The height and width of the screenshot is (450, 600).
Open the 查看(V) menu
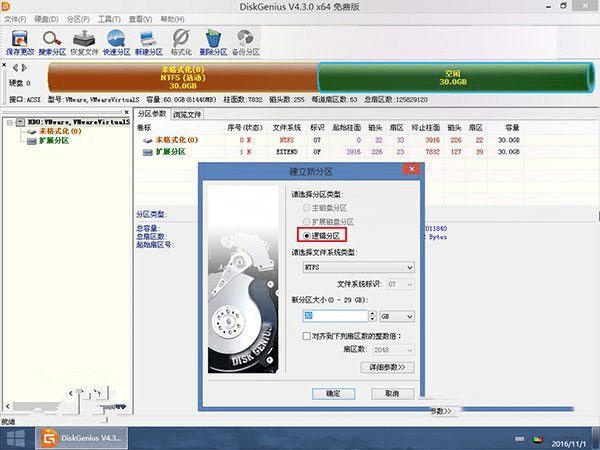[140, 19]
